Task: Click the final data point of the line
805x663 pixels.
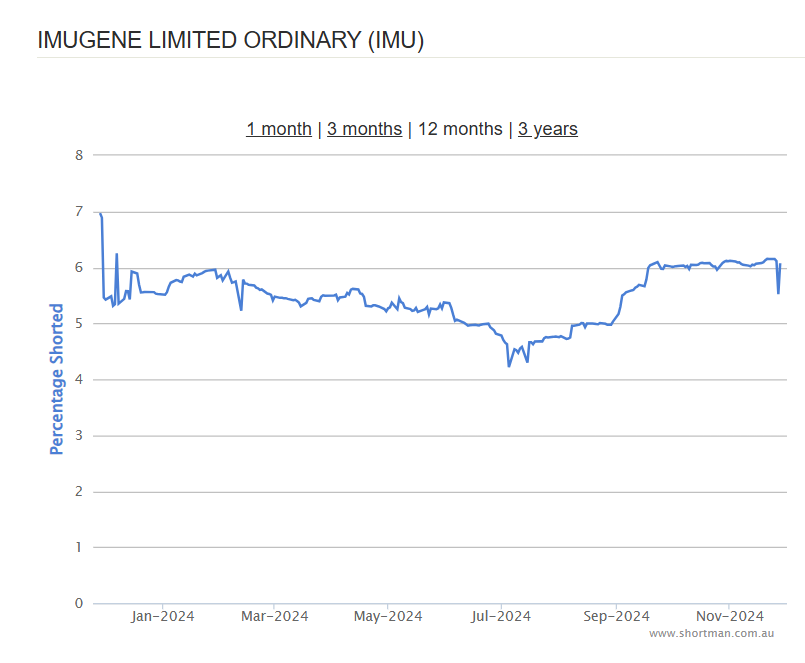Action: pyautogui.click(x=780, y=264)
